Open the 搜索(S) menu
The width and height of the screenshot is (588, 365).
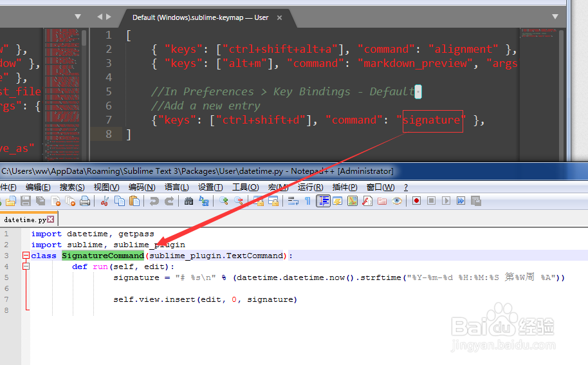pyautogui.click(x=72, y=187)
